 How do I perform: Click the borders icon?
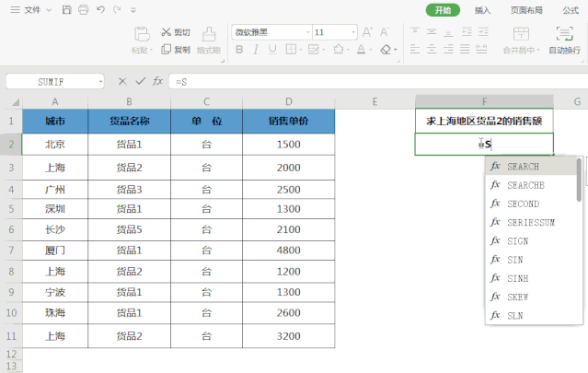291,49
